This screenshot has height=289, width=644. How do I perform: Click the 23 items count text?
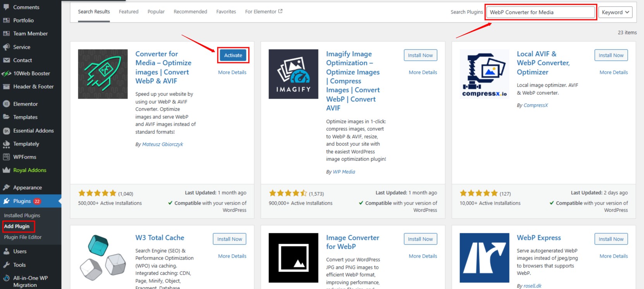[x=627, y=32]
